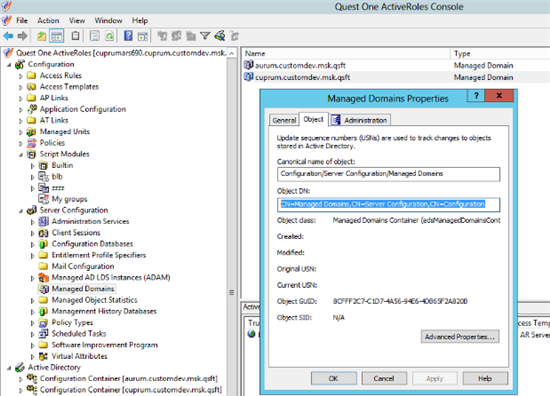Expand the Management History Databases node
Viewport: 550px width, 396px height.
pyautogui.click(x=33, y=311)
